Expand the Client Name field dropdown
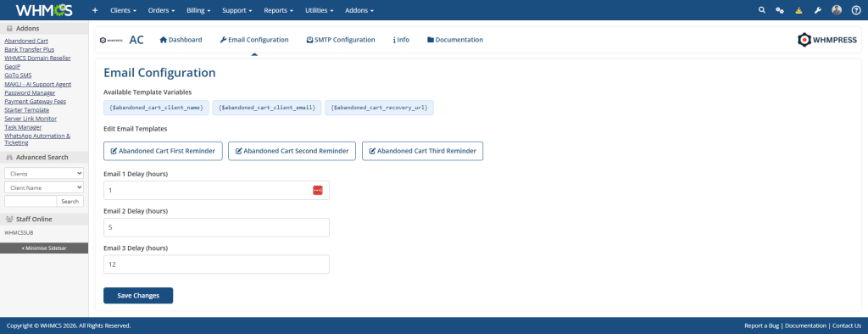 (44, 187)
